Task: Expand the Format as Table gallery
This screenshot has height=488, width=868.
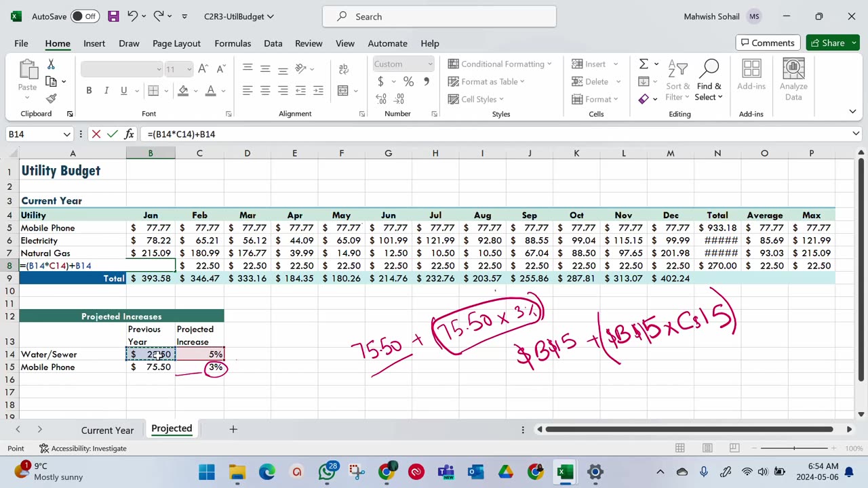Action: pos(486,81)
